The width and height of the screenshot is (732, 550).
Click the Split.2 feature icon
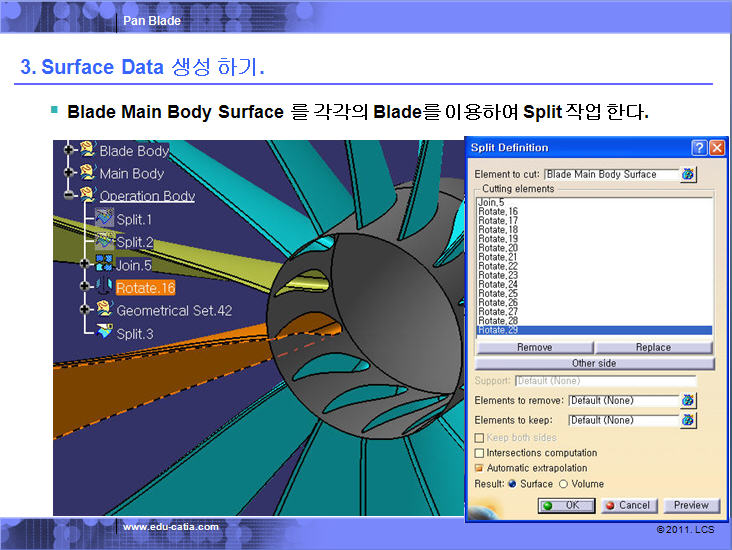[x=104, y=241]
